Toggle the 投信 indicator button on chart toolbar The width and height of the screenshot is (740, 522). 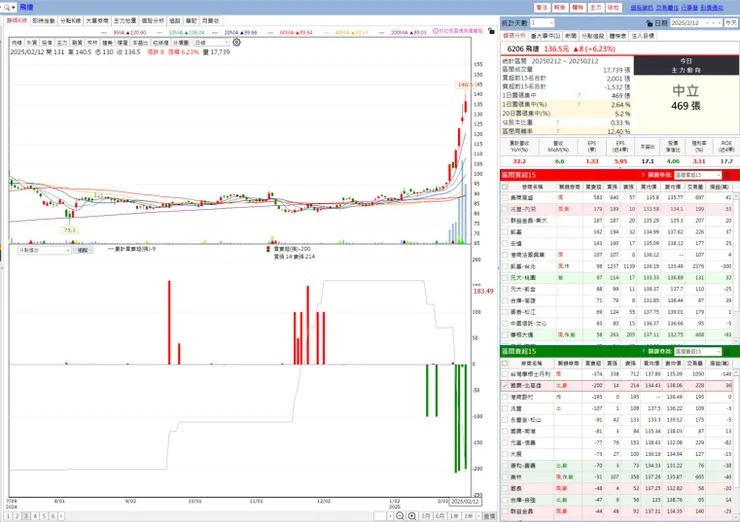47,42
